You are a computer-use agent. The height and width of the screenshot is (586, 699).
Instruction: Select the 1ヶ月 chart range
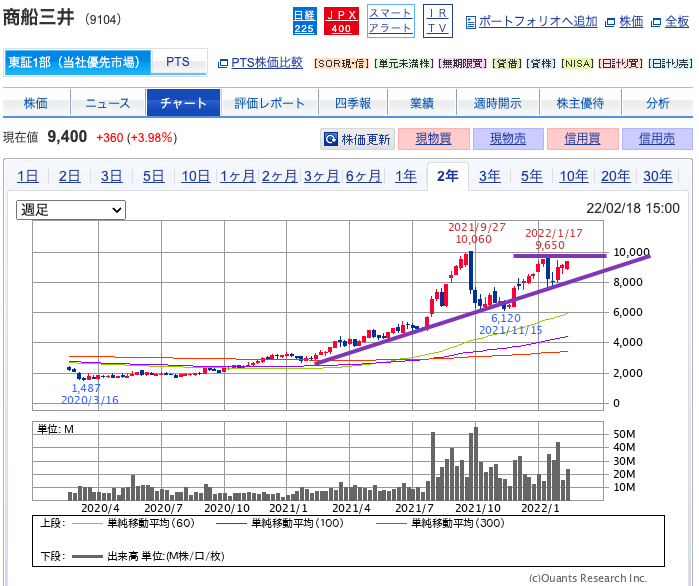pos(238,176)
